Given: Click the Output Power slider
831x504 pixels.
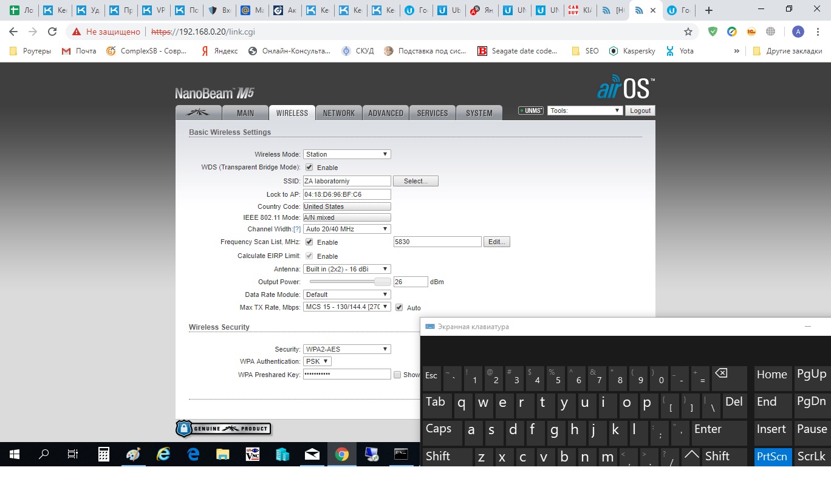Looking at the screenshot, I should tap(350, 282).
